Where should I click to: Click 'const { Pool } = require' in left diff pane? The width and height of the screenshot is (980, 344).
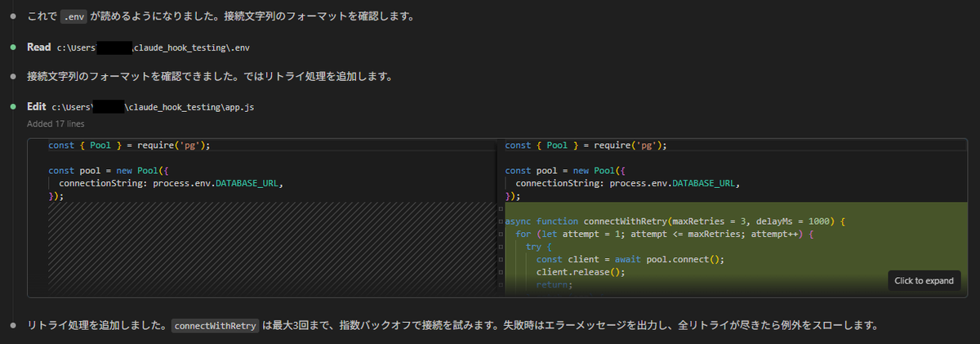tap(129, 145)
